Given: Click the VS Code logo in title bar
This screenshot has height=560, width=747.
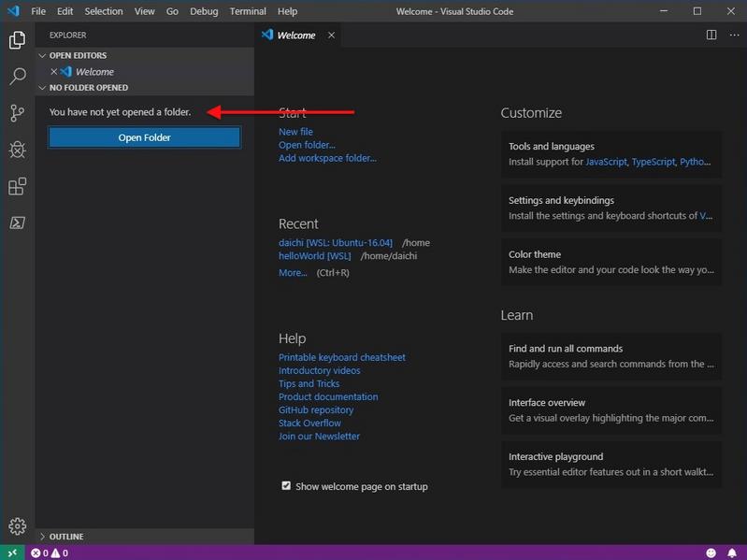Looking at the screenshot, I should (x=13, y=10).
